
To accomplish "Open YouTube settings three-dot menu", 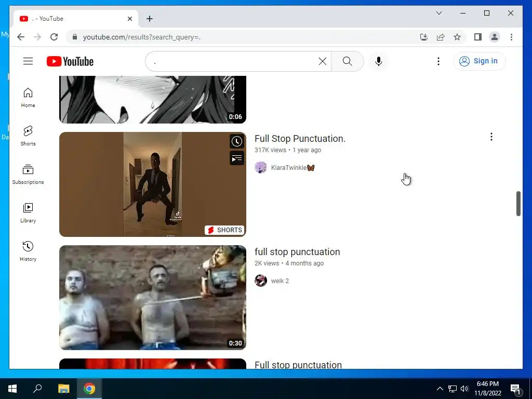I will (x=438, y=61).
